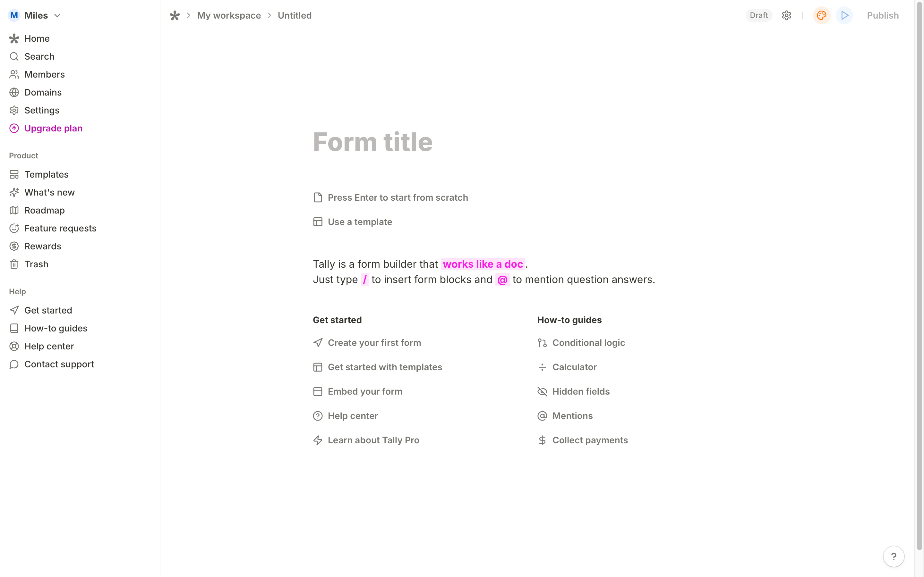924x577 pixels.
Task: Click the Draft status badge
Action: 758,15
